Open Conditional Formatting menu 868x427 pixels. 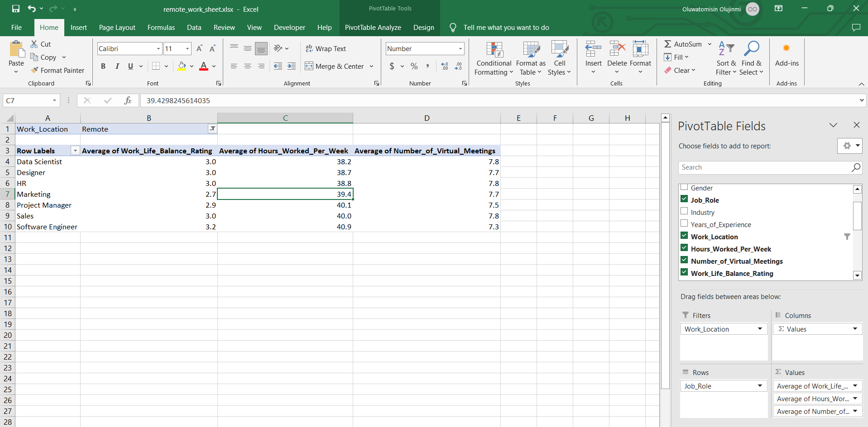tap(494, 59)
